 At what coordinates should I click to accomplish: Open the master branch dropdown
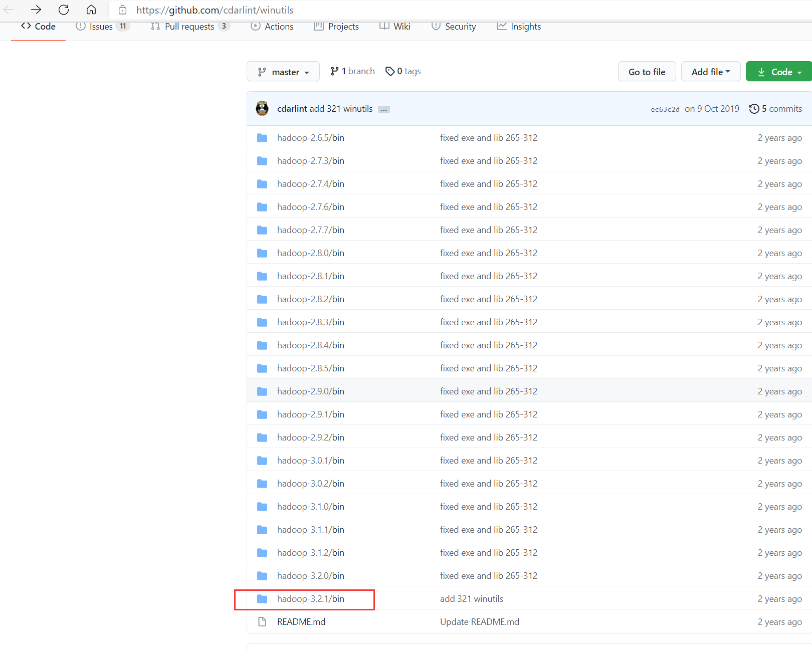pos(283,71)
